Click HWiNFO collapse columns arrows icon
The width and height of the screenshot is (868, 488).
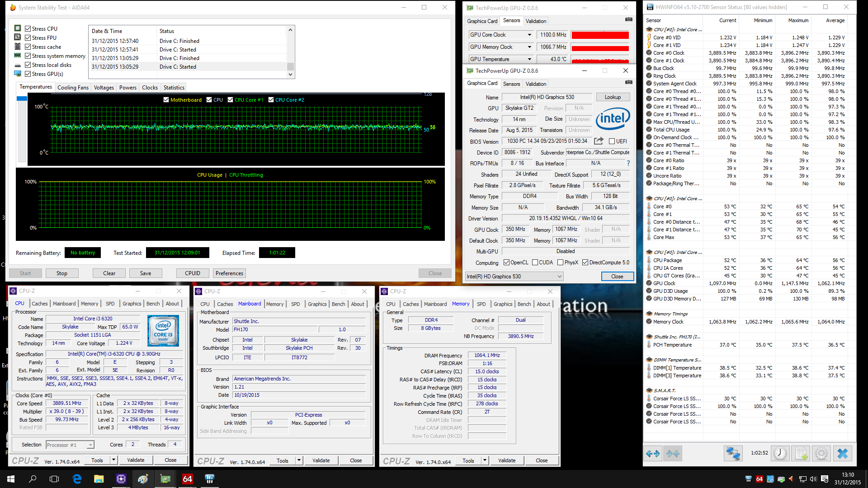point(673,453)
